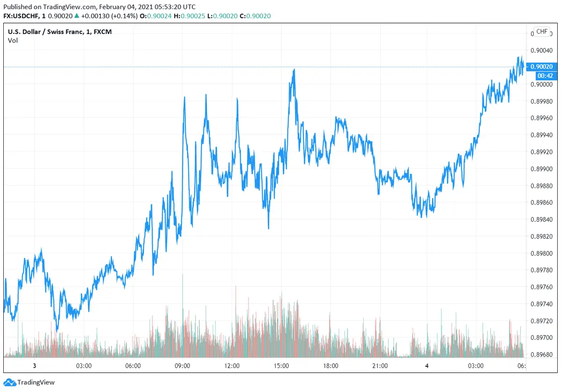561x392 pixels.
Task: Click the CHF currency badge
Action: coord(541,31)
